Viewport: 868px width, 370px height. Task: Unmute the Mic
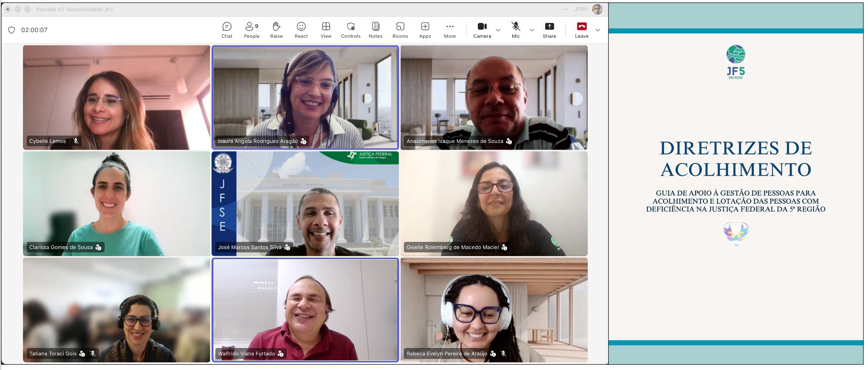click(516, 30)
